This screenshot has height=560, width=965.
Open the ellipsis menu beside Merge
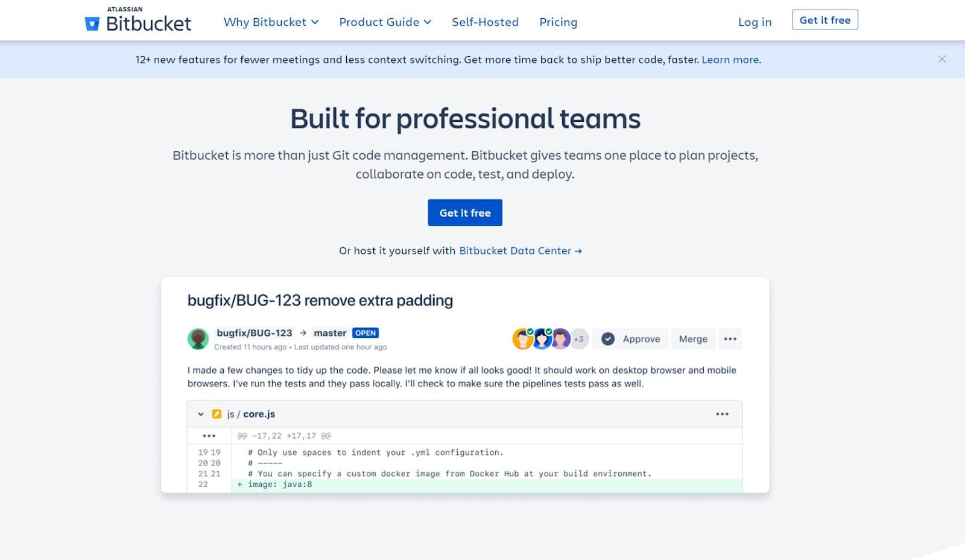coord(730,339)
